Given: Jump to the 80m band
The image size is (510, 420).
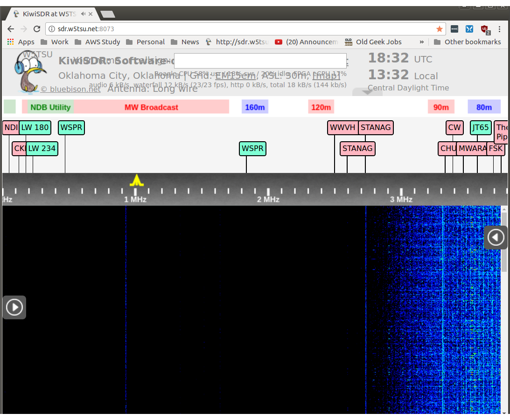Looking at the screenshot, I should (484, 107).
